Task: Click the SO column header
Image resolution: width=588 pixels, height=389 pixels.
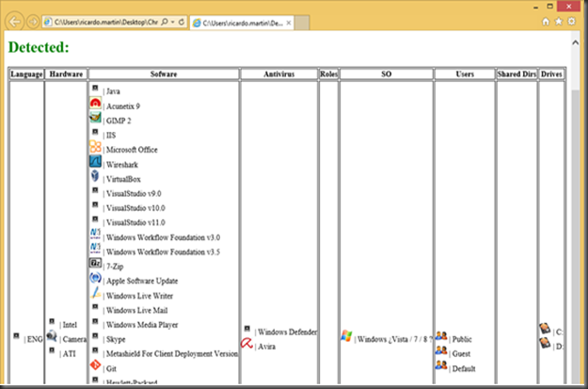Action: [x=387, y=74]
